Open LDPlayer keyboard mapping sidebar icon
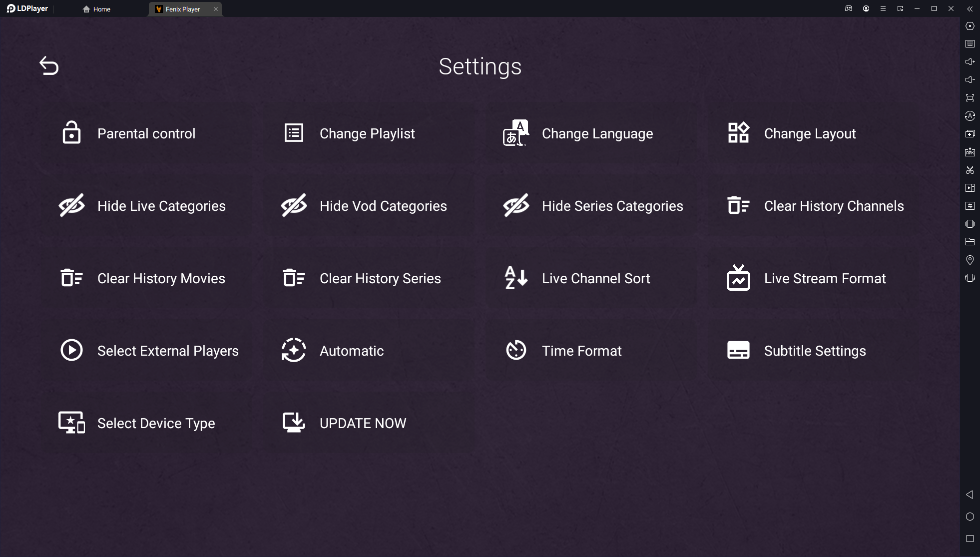The width and height of the screenshot is (980, 557). 970,44
